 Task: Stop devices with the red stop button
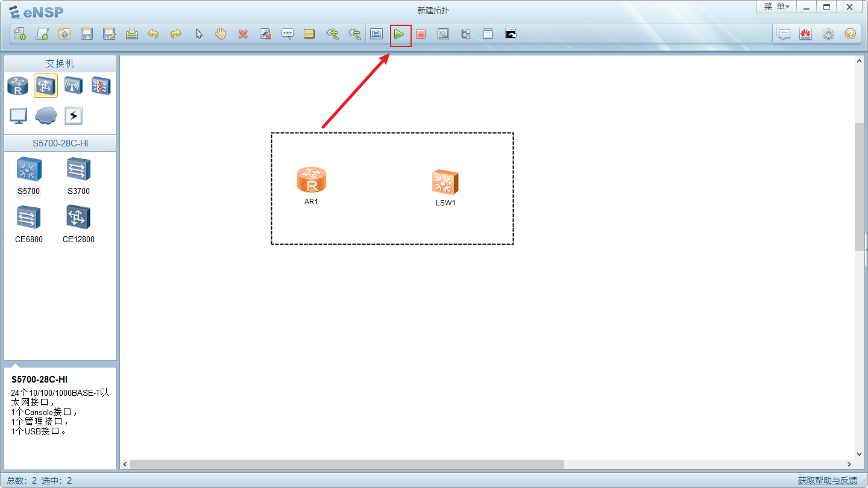click(x=421, y=34)
